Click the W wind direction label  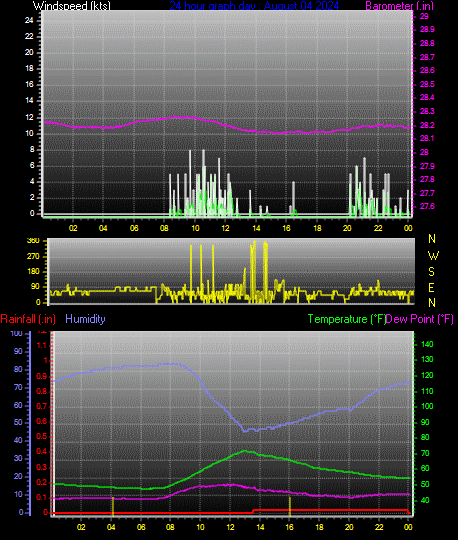coord(433,256)
